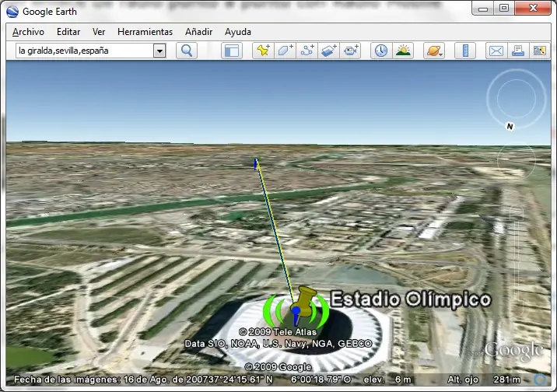Add a placemark with the pushpin icon
This screenshot has width=557, height=392.
(263, 51)
